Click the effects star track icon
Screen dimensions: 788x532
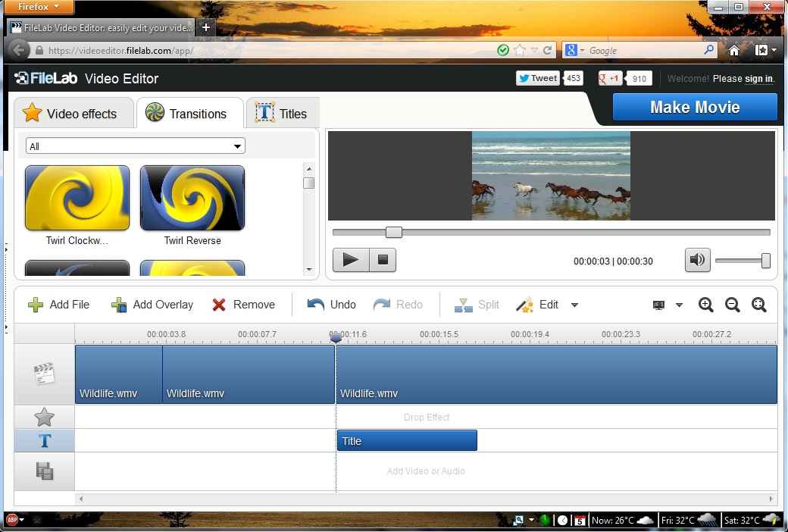[44, 417]
